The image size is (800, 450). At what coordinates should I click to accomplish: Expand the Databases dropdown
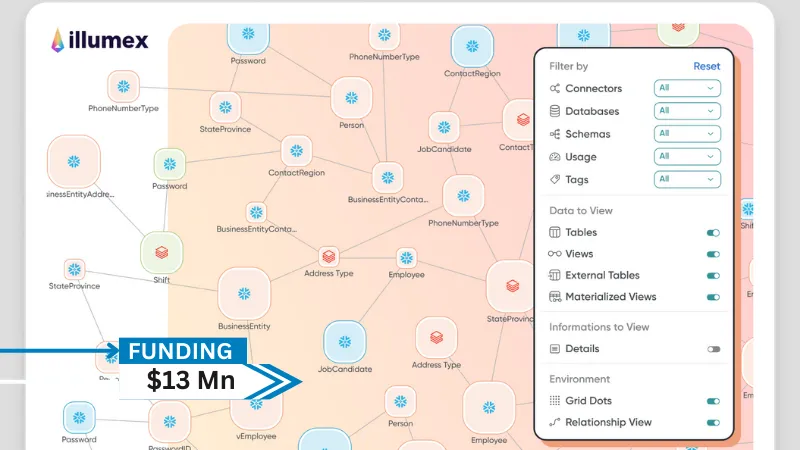(687, 111)
